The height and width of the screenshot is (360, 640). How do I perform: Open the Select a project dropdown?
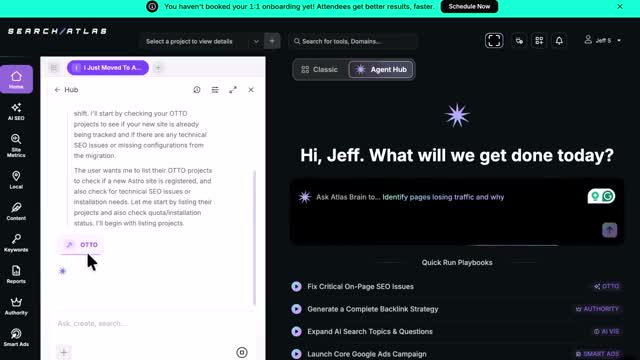pos(201,41)
